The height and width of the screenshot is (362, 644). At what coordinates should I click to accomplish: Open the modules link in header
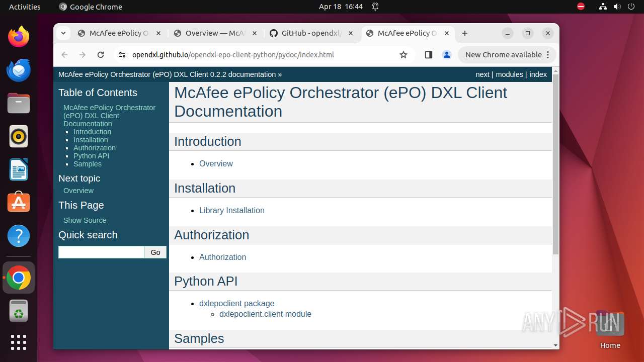(x=509, y=74)
